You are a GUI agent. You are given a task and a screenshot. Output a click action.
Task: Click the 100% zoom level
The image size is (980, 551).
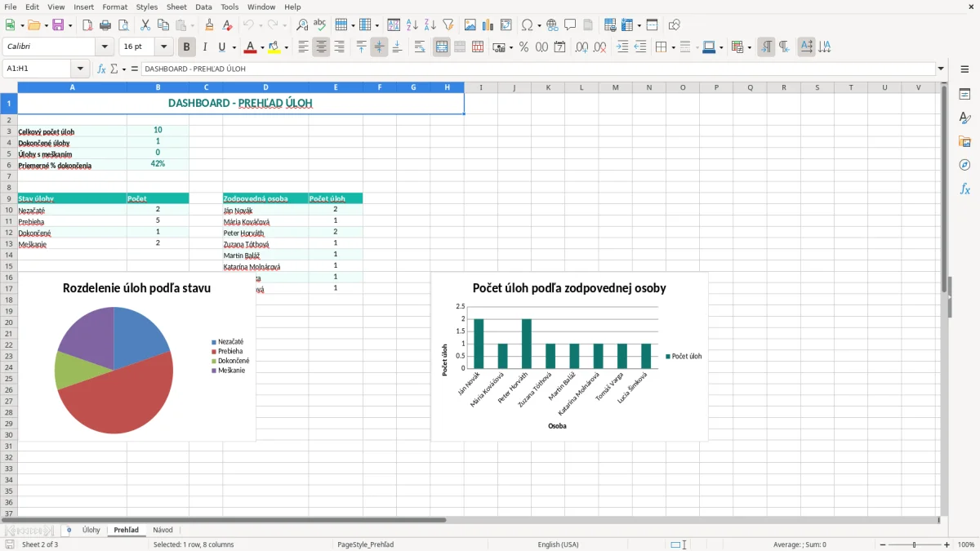click(966, 544)
